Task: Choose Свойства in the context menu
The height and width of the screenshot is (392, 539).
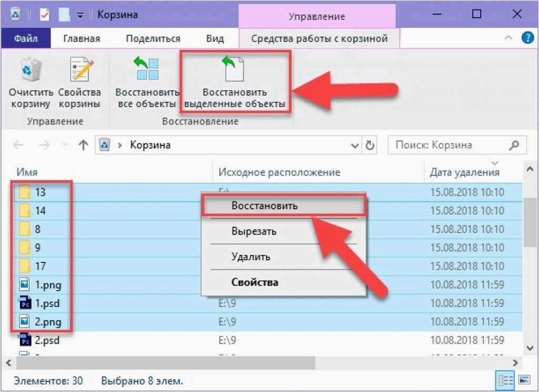Action: coord(284,282)
